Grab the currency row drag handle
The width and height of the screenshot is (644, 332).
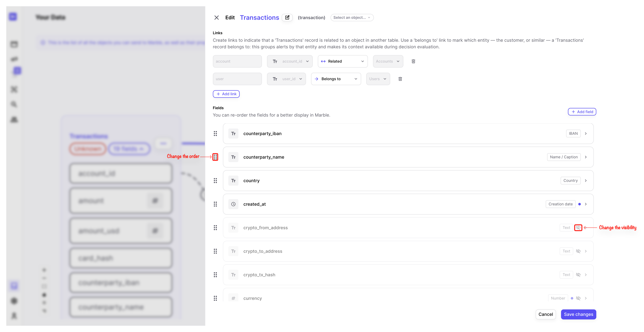215,298
